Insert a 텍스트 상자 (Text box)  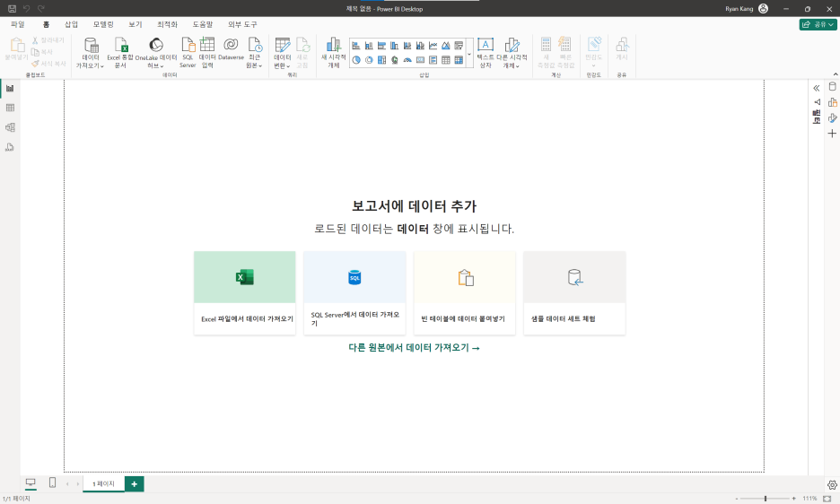pos(486,53)
